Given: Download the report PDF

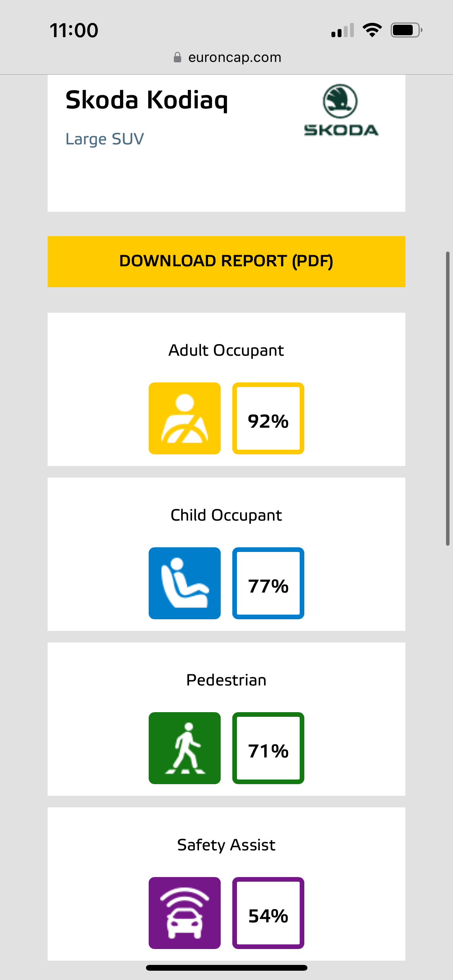Looking at the screenshot, I should tap(226, 261).
